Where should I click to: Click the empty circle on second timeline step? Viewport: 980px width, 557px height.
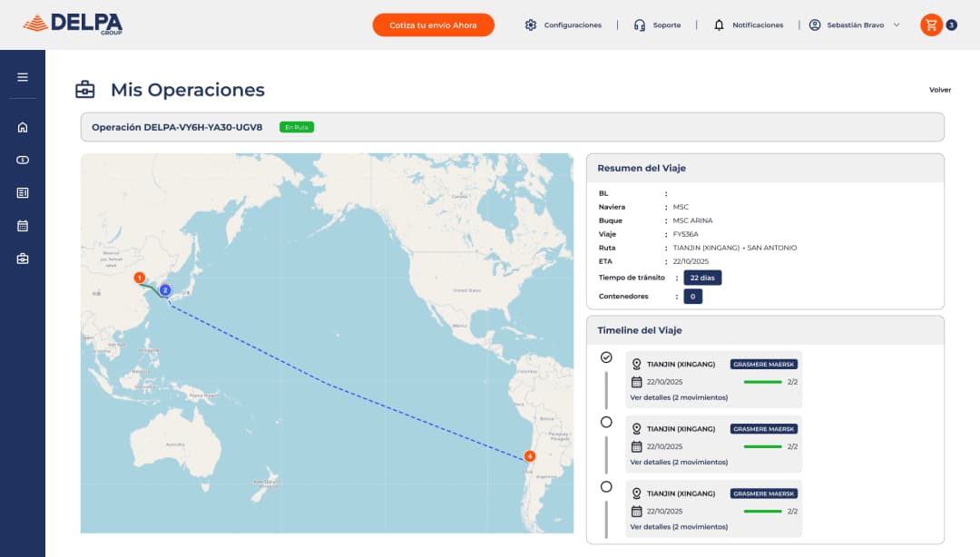pyautogui.click(x=606, y=423)
